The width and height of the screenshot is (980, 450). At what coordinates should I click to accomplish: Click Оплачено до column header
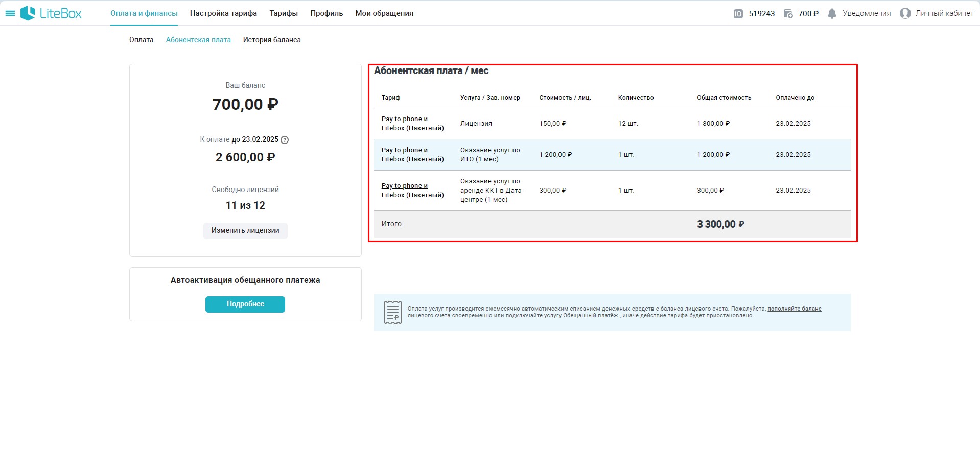tap(795, 98)
